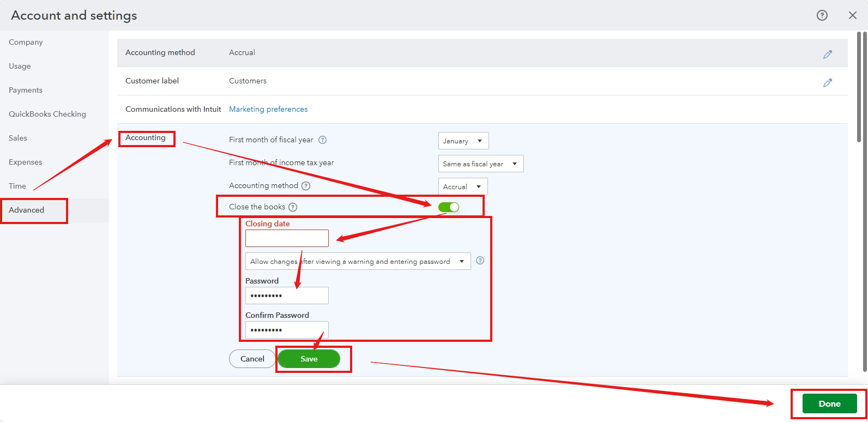868x422 pixels.
Task: Switch to the Usage settings tab
Action: click(x=20, y=66)
